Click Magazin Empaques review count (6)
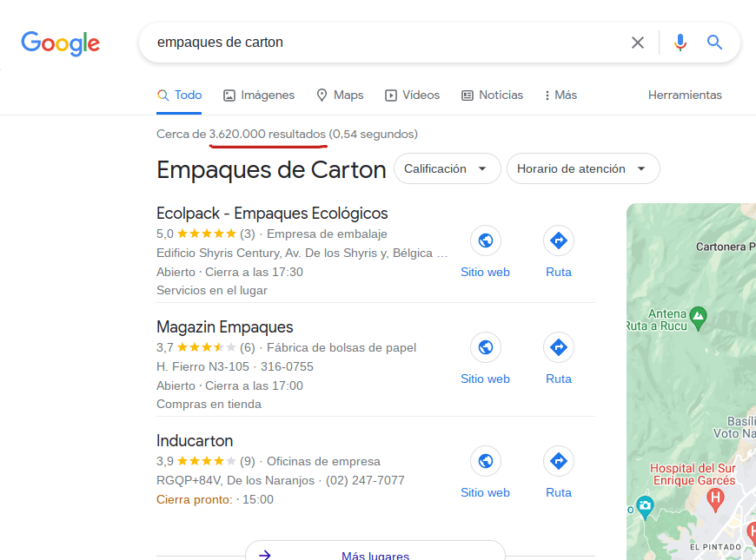756x560 pixels. 248,348
